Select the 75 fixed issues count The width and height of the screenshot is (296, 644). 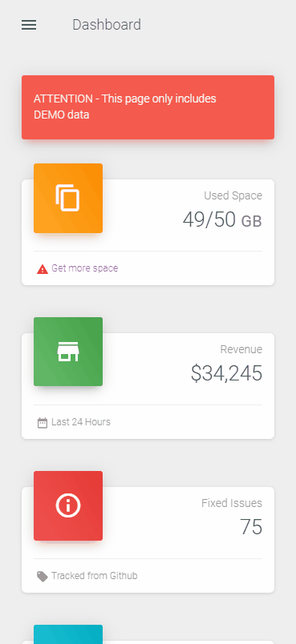pos(251,527)
